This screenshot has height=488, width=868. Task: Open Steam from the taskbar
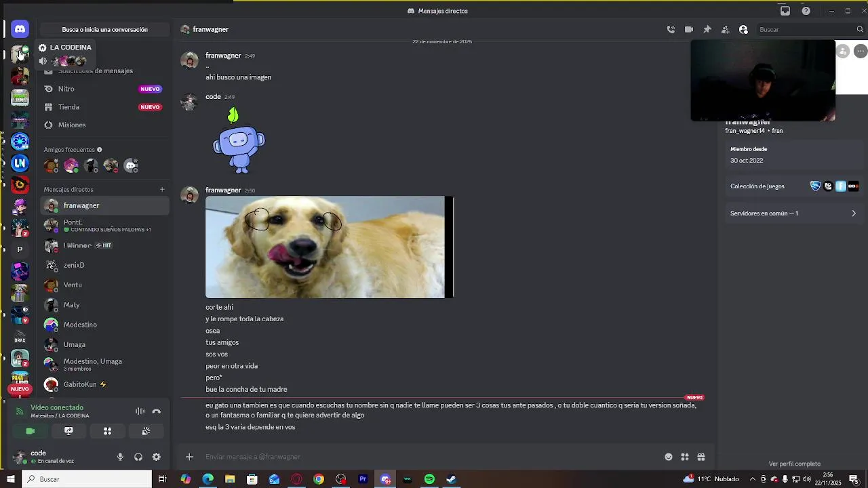pyautogui.click(x=452, y=479)
